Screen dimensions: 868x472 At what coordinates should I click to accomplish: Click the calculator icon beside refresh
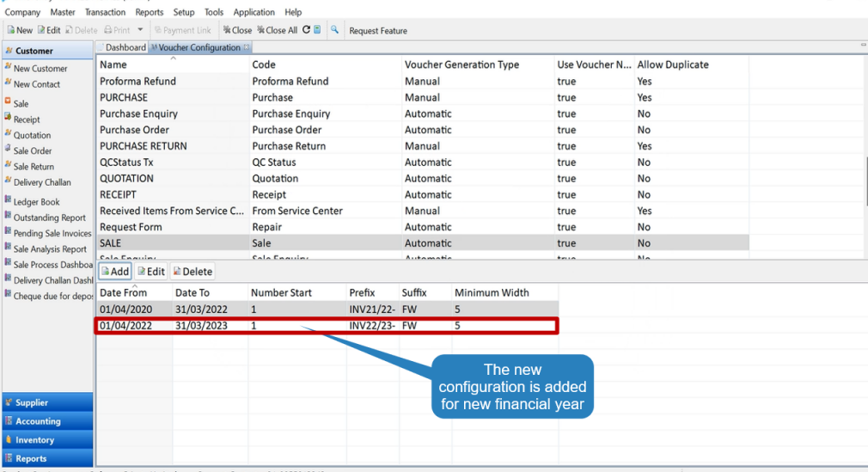point(317,30)
